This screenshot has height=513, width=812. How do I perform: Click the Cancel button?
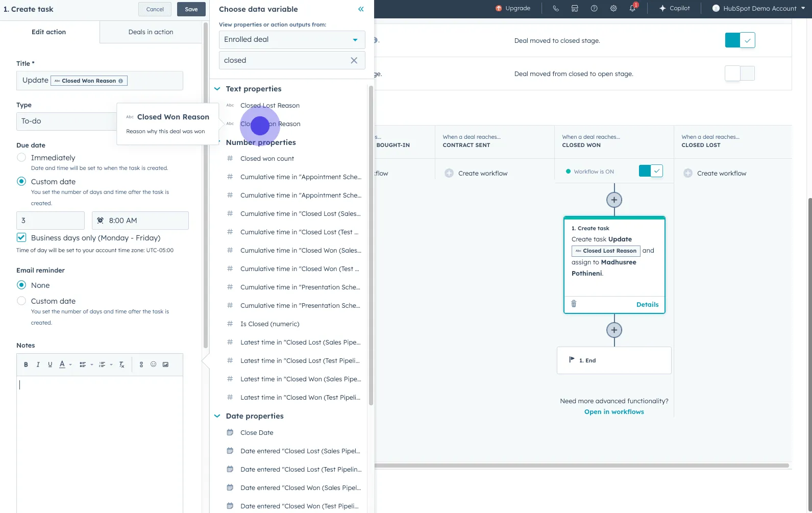[x=155, y=9]
